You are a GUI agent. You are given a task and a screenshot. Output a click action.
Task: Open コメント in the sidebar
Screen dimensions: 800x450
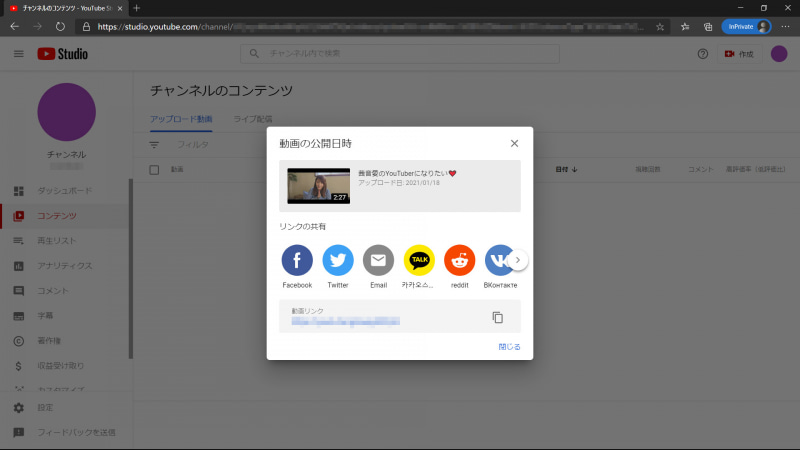pos(64,291)
